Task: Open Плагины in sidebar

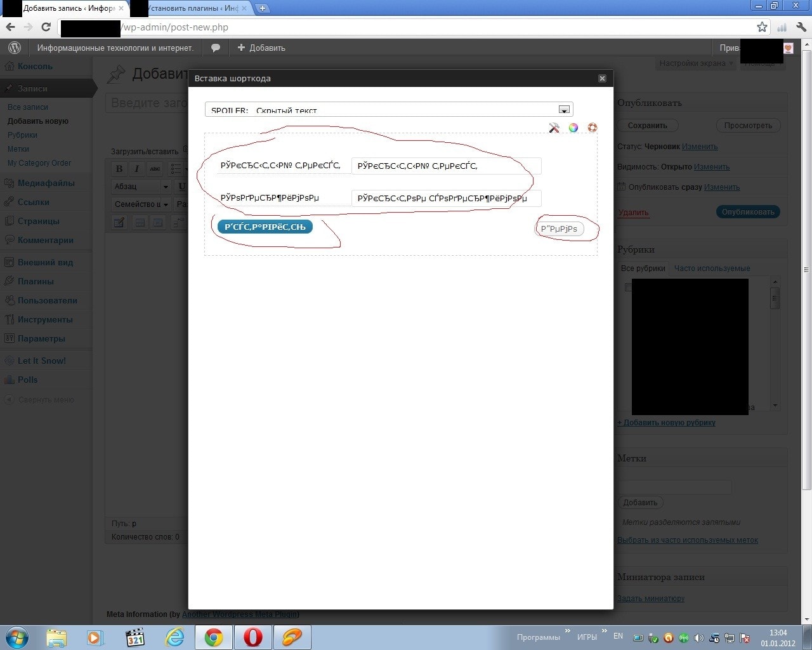Action: click(36, 281)
